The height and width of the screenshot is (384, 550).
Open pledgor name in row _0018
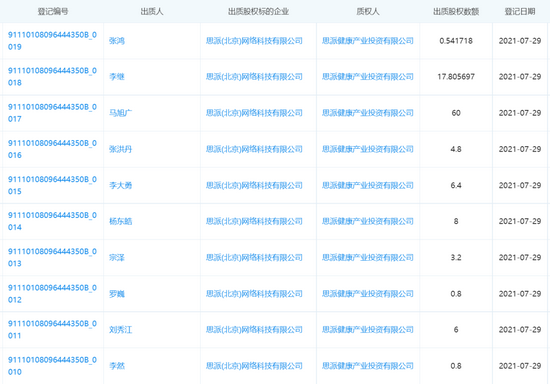(117, 76)
